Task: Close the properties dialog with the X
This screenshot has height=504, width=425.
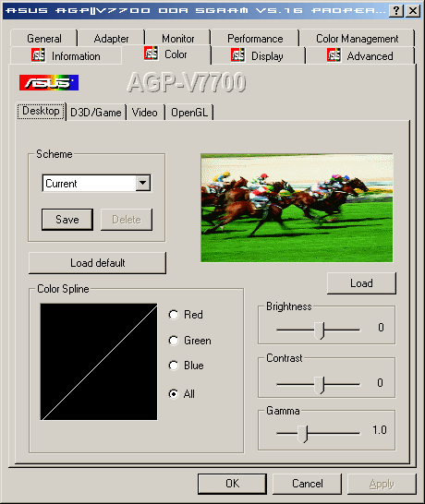Action: (x=413, y=11)
